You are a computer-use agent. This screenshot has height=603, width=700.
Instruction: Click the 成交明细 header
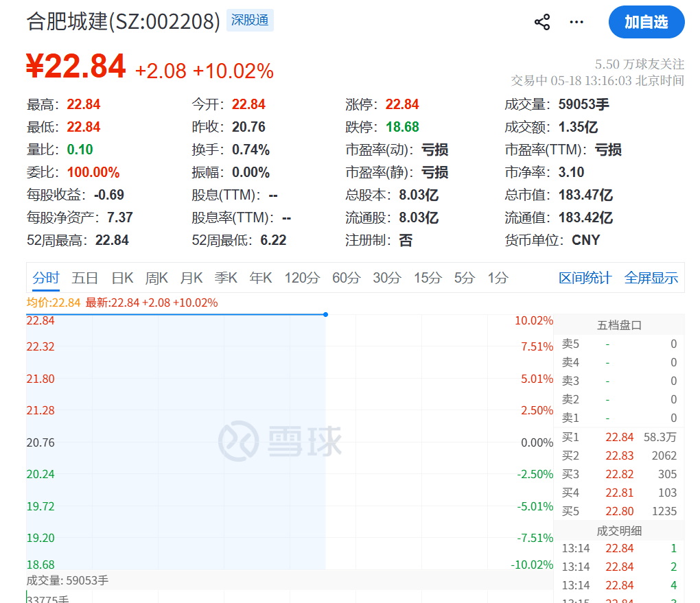tap(619, 531)
